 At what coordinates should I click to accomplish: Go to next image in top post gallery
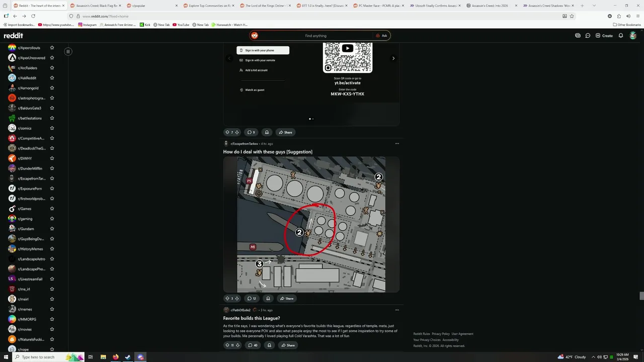click(x=393, y=58)
